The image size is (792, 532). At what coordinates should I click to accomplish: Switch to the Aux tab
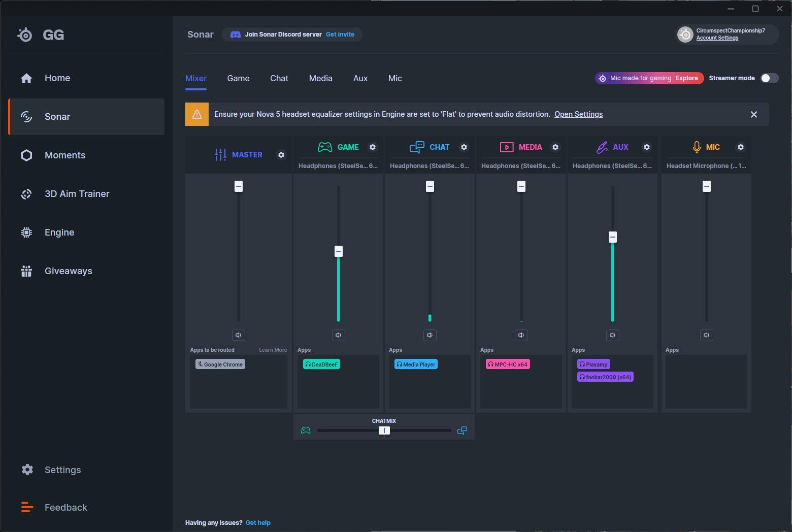click(360, 78)
